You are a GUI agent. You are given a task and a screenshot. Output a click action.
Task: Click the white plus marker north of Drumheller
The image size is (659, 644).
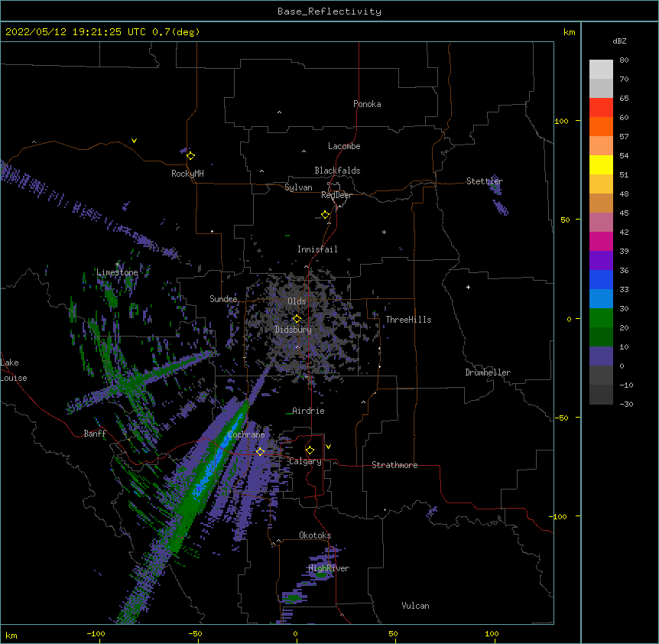point(468,287)
